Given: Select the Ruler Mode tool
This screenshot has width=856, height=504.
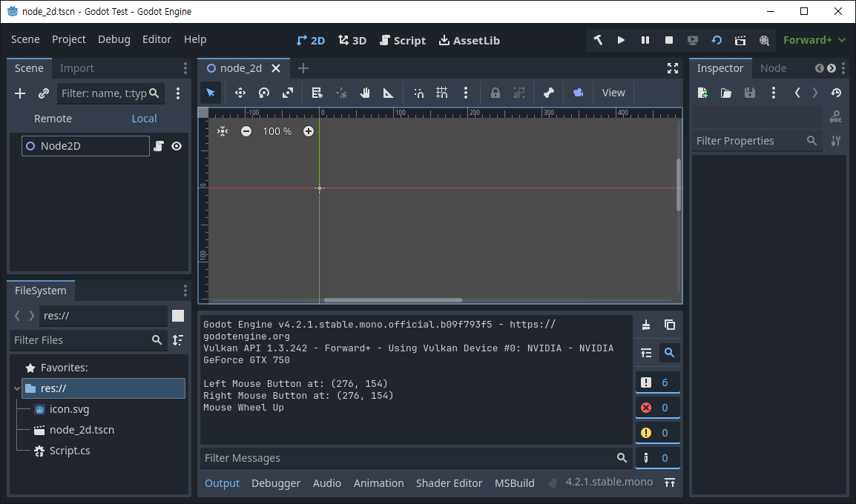Looking at the screenshot, I should coord(388,93).
